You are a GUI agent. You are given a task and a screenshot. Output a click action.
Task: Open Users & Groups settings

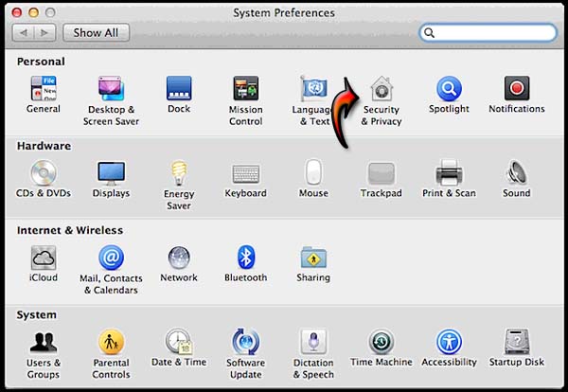(x=44, y=343)
